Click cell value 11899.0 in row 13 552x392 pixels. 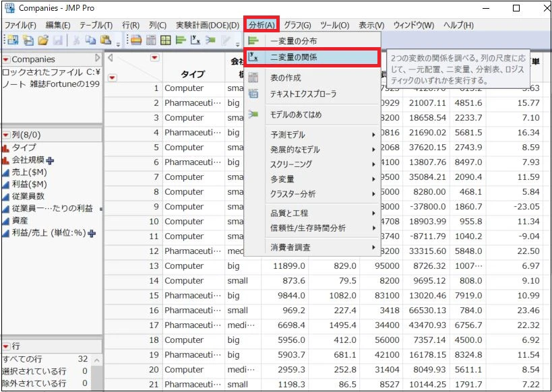click(288, 266)
